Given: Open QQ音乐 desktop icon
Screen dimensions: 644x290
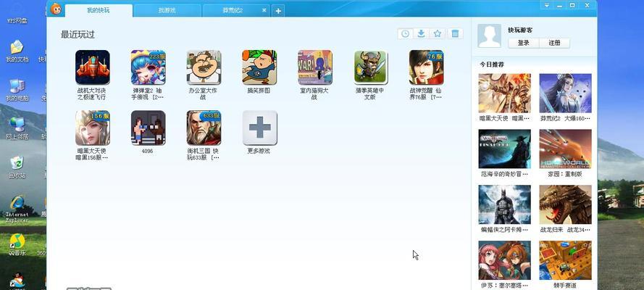Looking at the screenshot, I should pyautogui.click(x=17, y=244).
